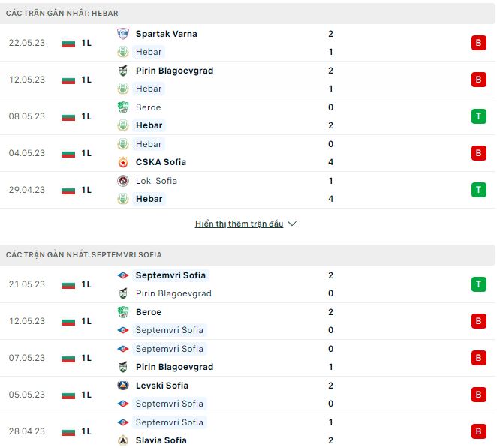
Task: Select the 'Các trận gần nhất: Septemvri Sofia' header
Action: 83,255
